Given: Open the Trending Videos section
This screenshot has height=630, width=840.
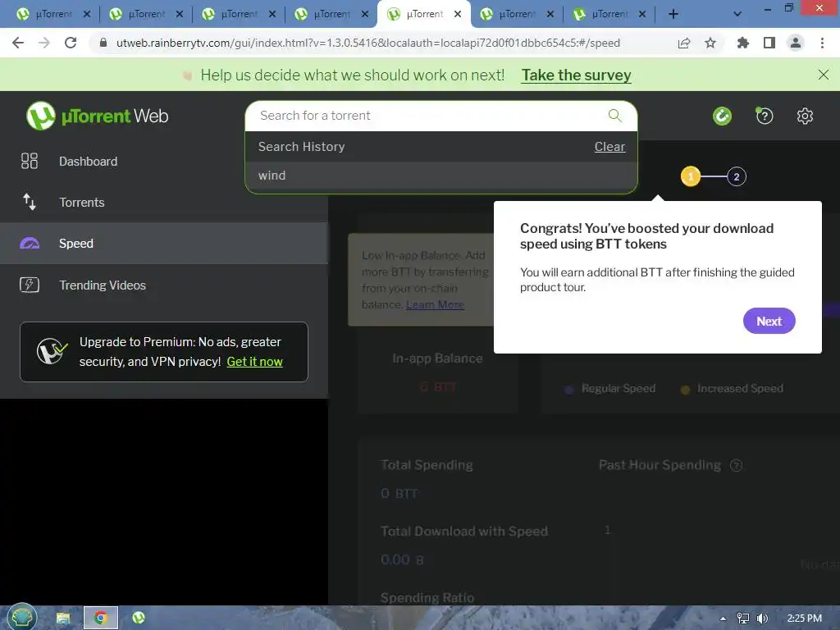Looking at the screenshot, I should click(103, 285).
